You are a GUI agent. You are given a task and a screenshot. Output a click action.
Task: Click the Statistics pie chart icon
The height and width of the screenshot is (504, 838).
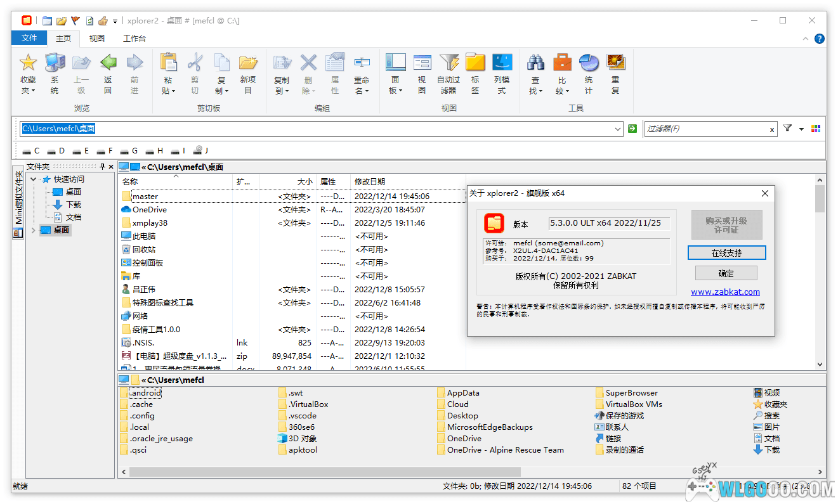click(x=589, y=63)
